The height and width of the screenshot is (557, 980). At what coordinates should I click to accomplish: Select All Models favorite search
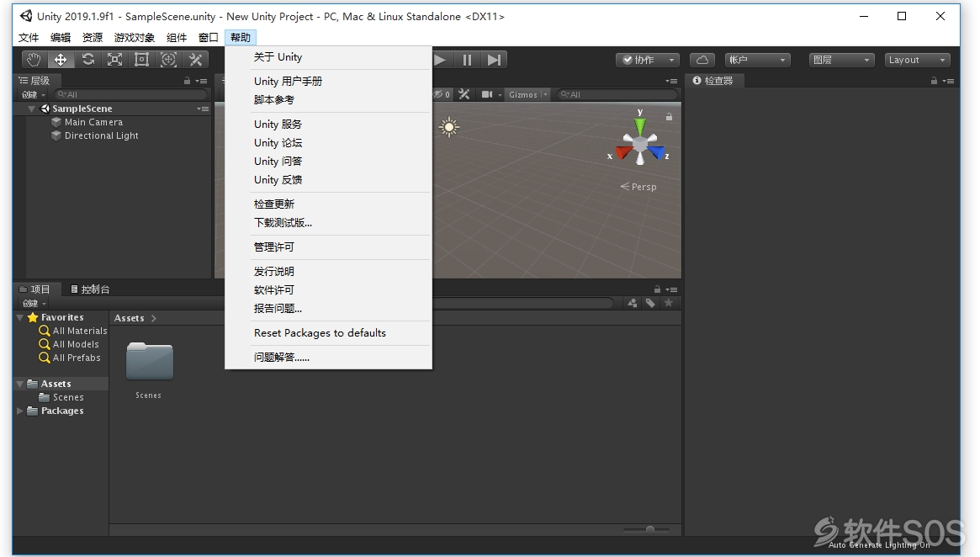pos(69,344)
